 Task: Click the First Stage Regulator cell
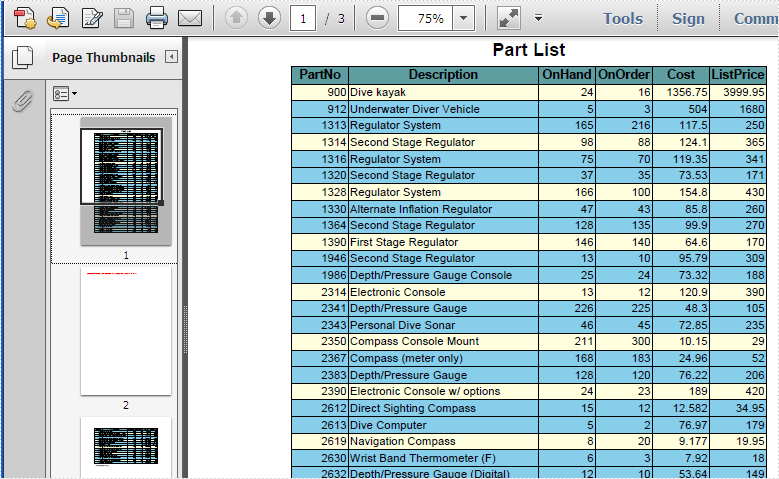pos(443,242)
